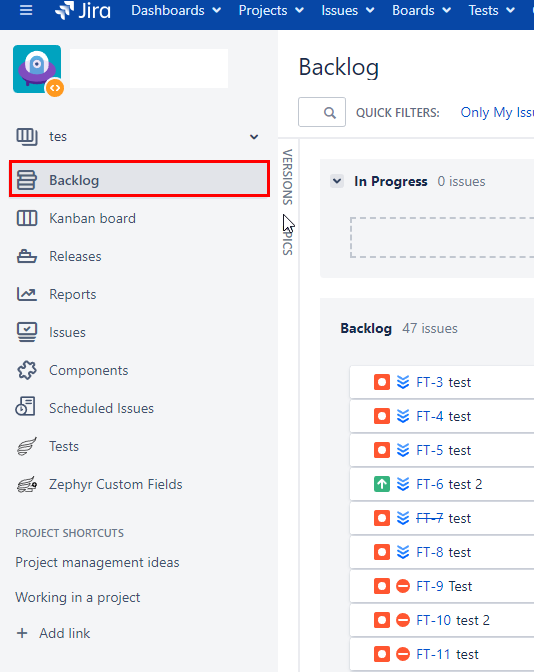Open struck-through issue FT-7 link
The height and width of the screenshot is (672, 534).
[x=429, y=518]
